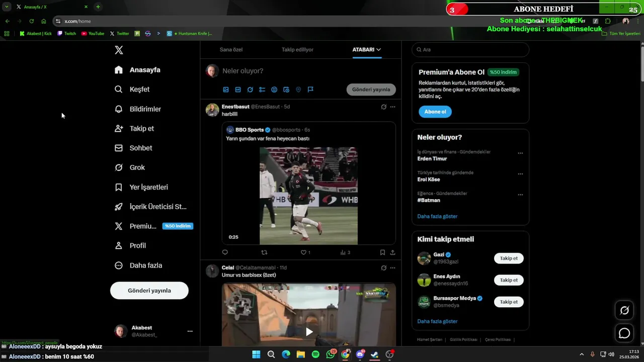Click the Ara search box
The image size is (644, 362).
pyautogui.click(x=470, y=50)
